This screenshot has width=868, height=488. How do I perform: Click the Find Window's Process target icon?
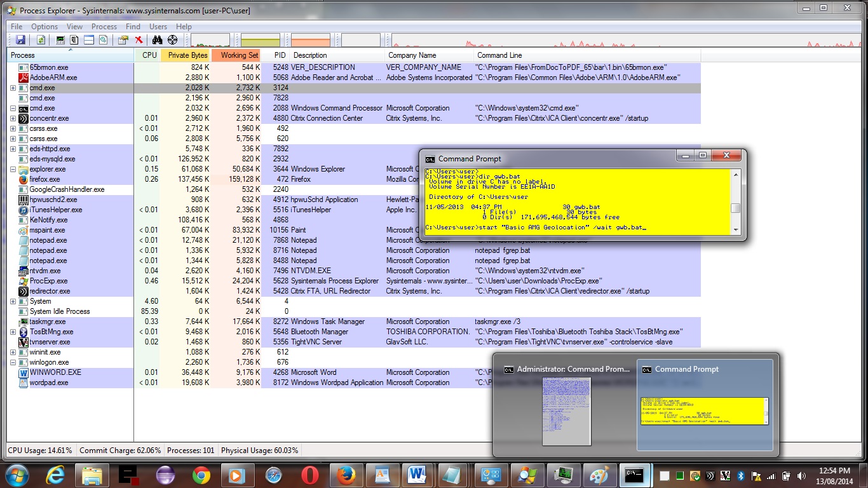(172, 40)
